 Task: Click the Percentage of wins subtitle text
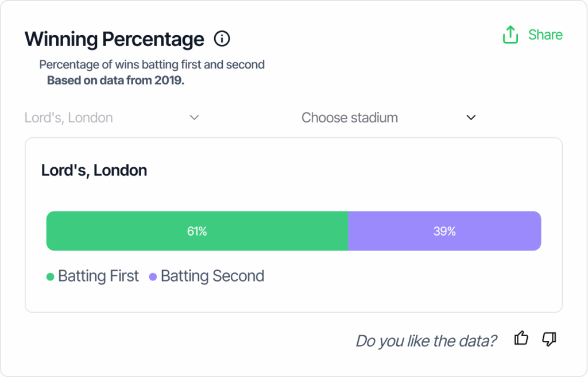152,64
